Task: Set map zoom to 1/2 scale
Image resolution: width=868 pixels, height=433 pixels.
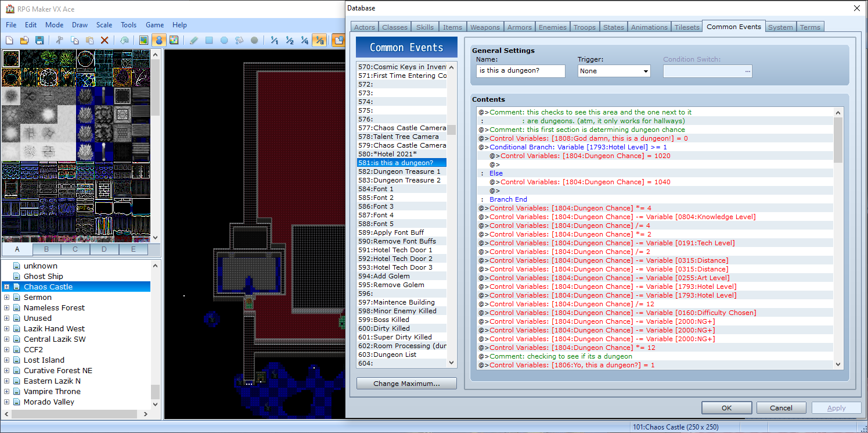Action: (289, 40)
